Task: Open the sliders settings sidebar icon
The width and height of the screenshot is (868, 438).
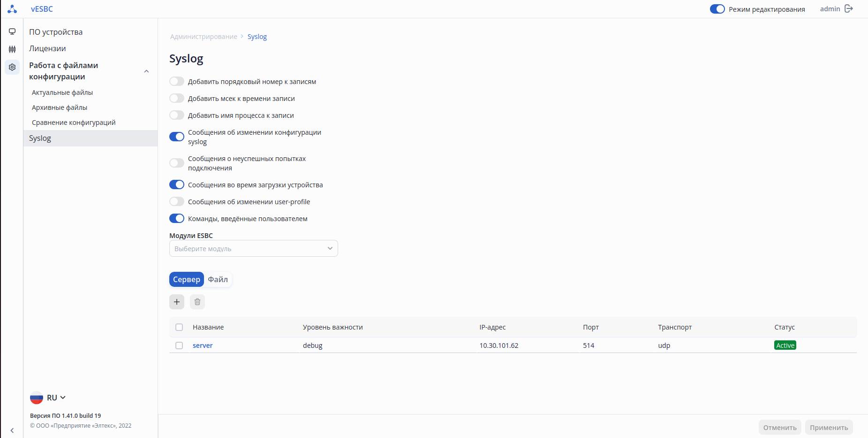Action: coord(12,49)
